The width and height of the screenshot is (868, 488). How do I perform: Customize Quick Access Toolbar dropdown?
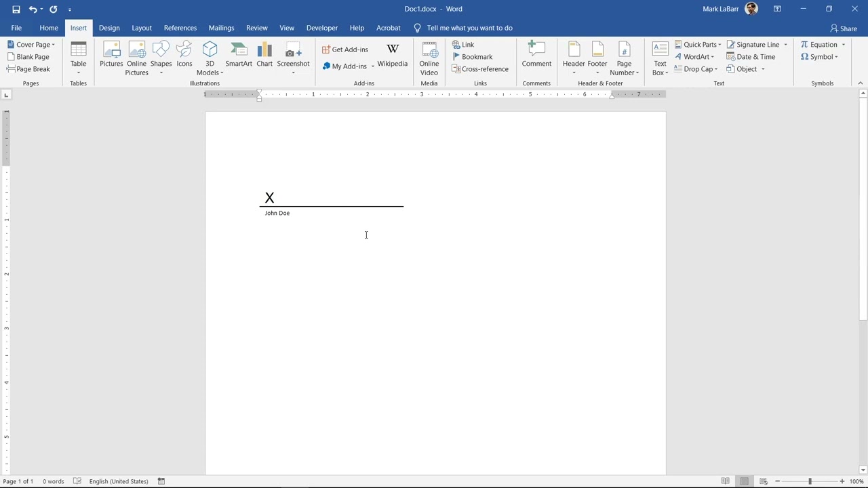[70, 9]
